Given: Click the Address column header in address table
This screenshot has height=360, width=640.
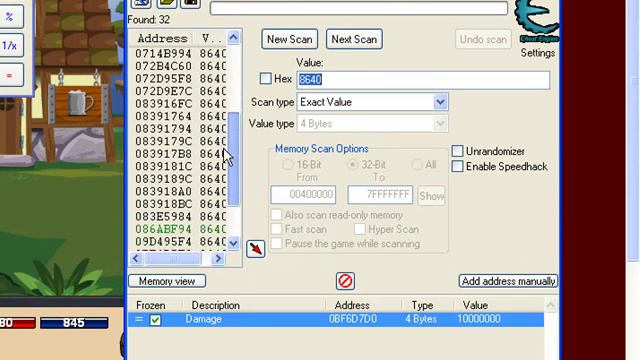Looking at the screenshot, I should pyautogui.click(x=352, y=305).
